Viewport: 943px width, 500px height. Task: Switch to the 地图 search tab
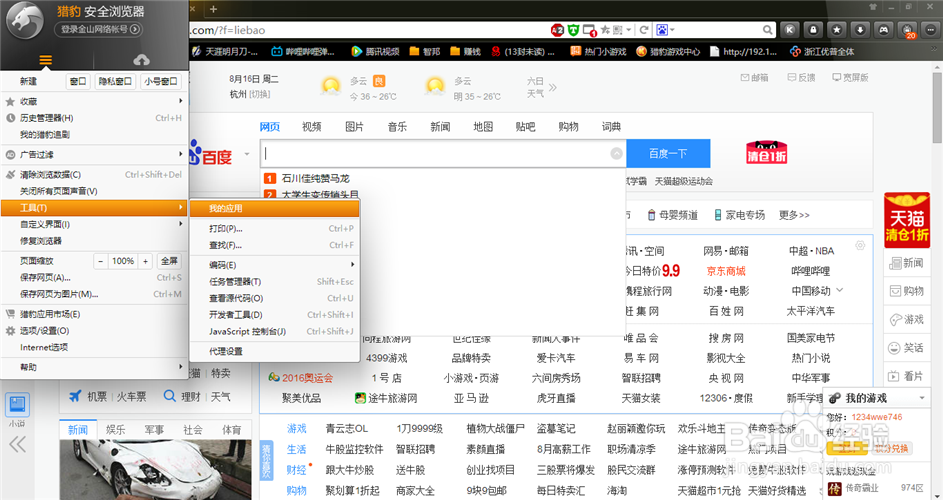482,126
